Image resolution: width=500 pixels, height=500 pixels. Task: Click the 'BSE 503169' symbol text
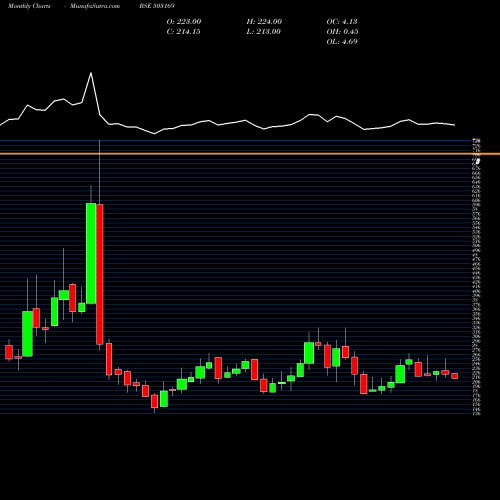(157, 6)
